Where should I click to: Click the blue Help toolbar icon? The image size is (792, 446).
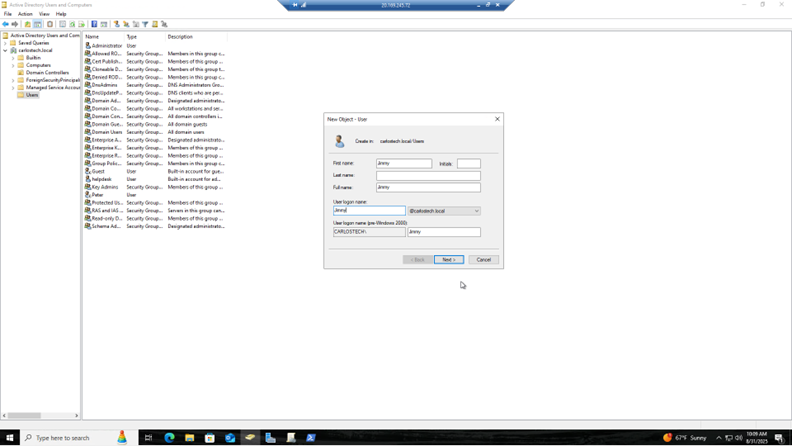coord(94,24)
